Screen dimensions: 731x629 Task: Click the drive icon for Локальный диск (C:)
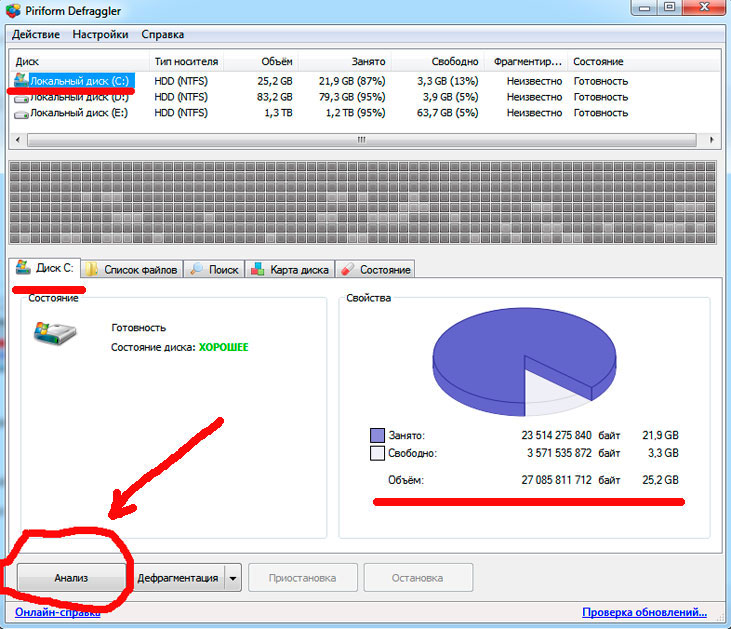coord(21,80)
